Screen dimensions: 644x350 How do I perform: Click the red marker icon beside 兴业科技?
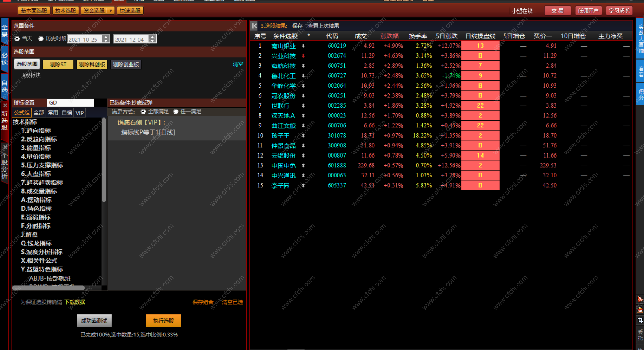pos(303,56)
